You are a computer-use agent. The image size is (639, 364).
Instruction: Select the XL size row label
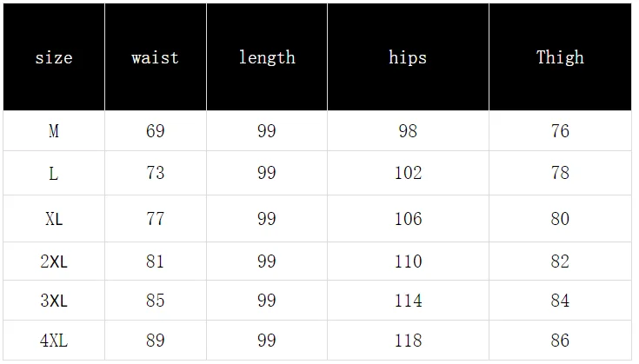pyautogui.click(x=54, y=219)
